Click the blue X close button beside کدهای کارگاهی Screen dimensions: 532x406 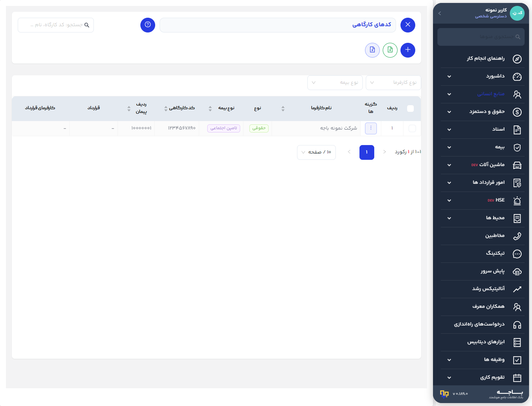pos(408,25)
